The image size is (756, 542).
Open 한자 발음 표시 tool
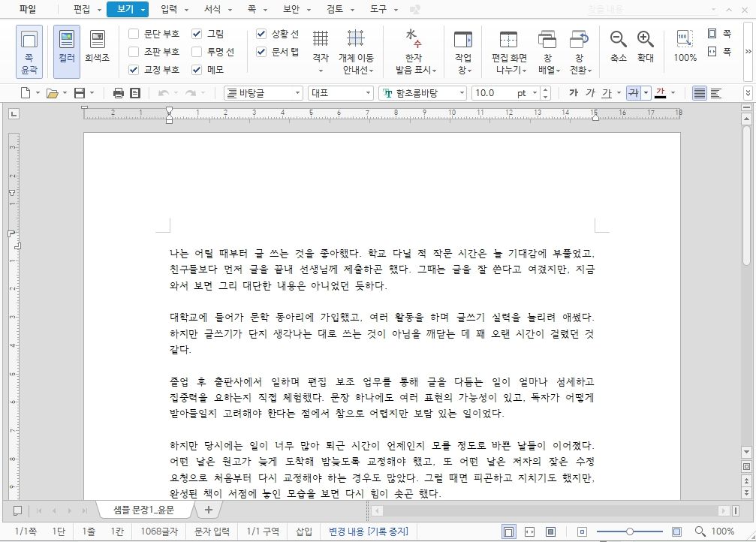pos(416,52)
